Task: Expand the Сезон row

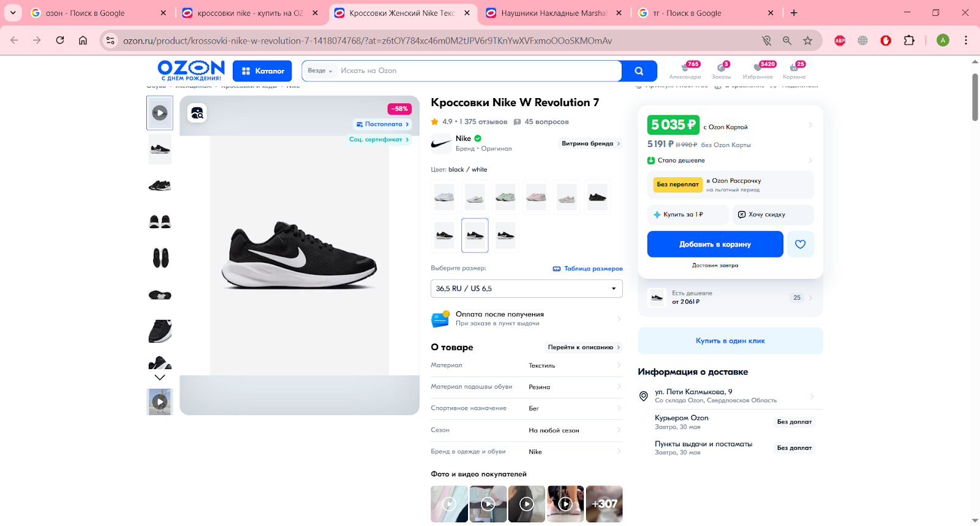Action: [527, 430]
